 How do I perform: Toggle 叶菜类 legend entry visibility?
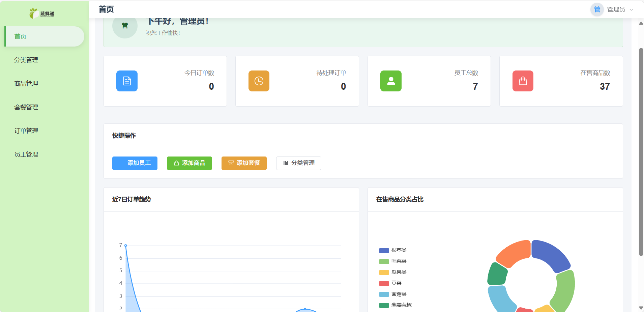pos(393,261)
